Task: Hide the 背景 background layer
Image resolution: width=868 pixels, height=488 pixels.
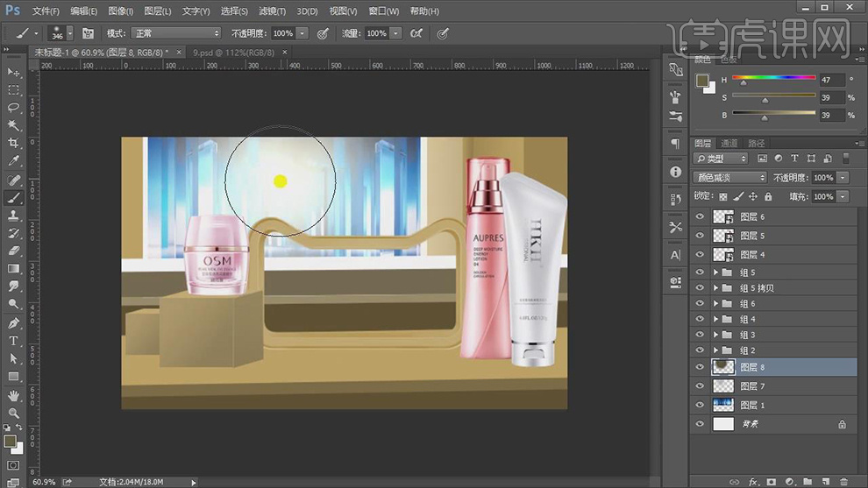Action: tap(700, 424)
